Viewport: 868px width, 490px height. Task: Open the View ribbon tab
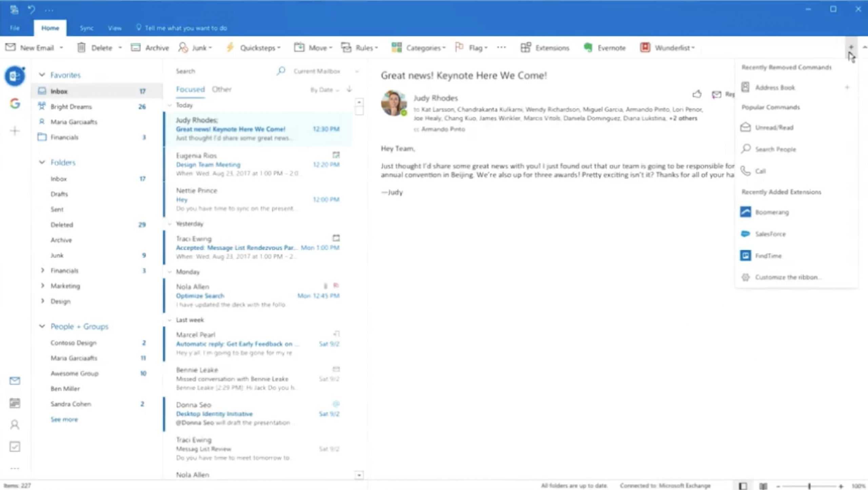[115, 28]
